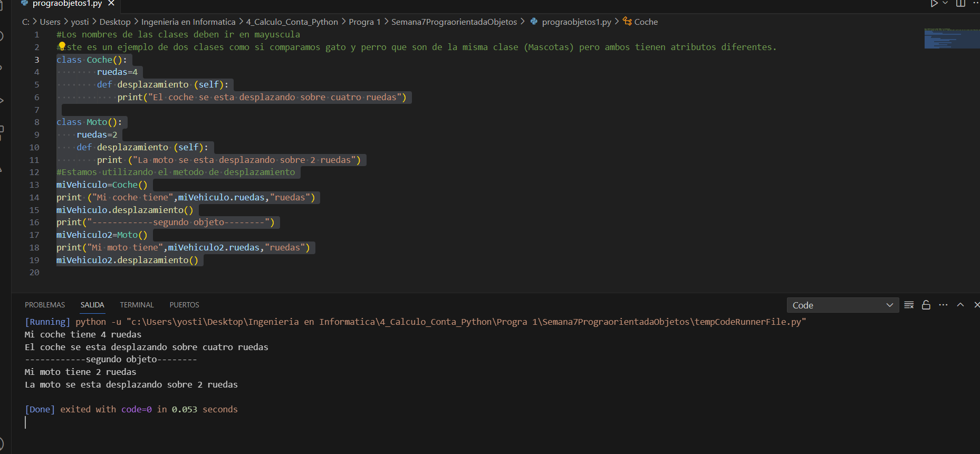Click the '#Estamos utilizando el metodo' comment

tap(176, 172)
